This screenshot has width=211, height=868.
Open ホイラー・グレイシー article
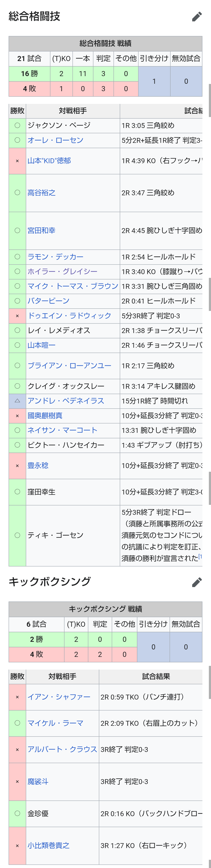tap(62, 272)
